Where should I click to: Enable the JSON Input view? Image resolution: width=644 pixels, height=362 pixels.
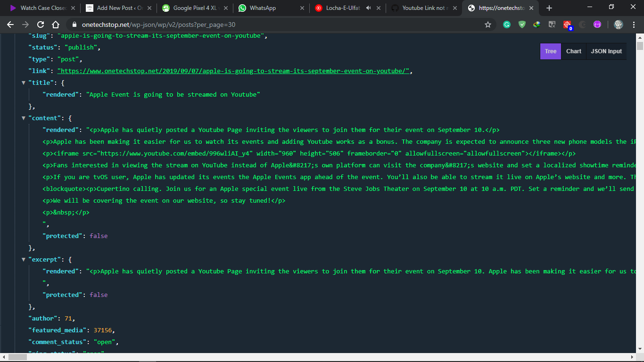pyautogui.click(x=606, y=51)
